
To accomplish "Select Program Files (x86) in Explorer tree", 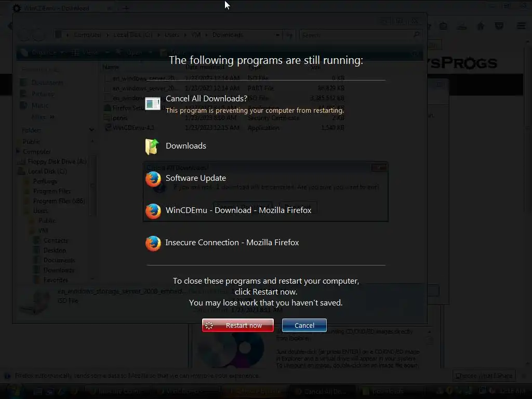I will (59, 201).
